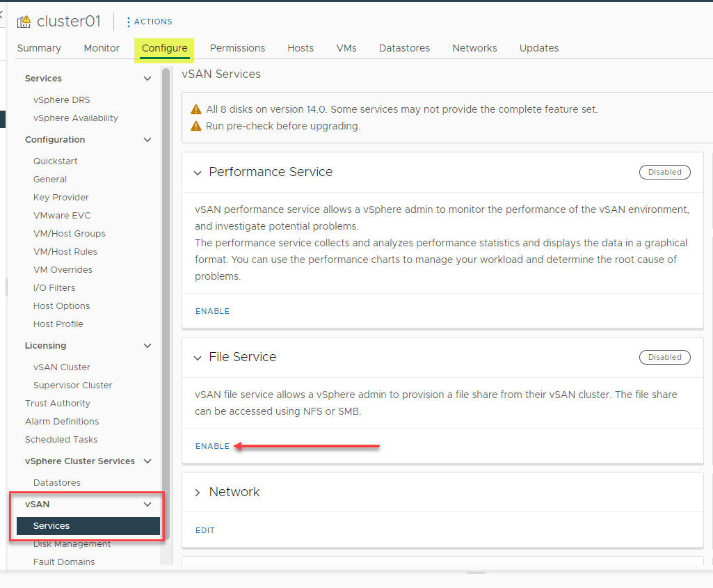Enable the Performance Service
Screen dimensions: 713x588
tap(212, 311)
